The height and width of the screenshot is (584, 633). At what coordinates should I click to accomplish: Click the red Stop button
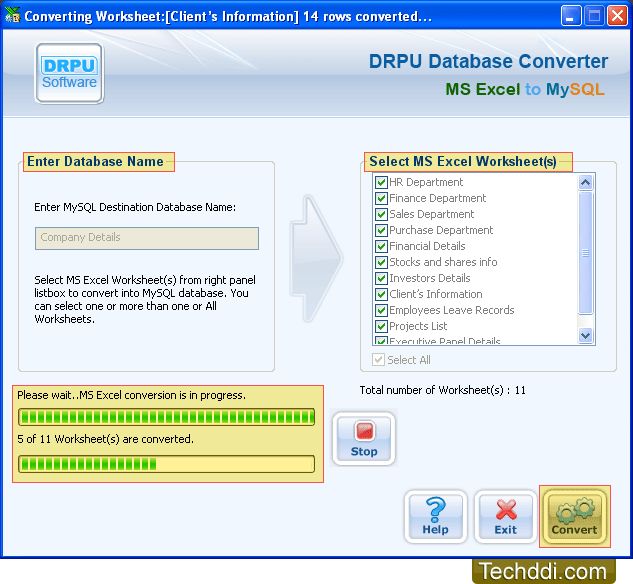pos(364,439)
